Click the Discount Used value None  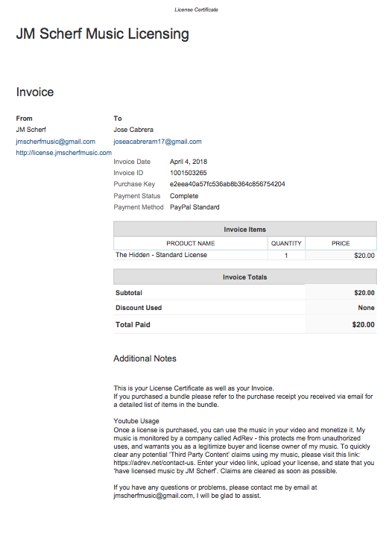pyautogui.click(x=366, y=308)
